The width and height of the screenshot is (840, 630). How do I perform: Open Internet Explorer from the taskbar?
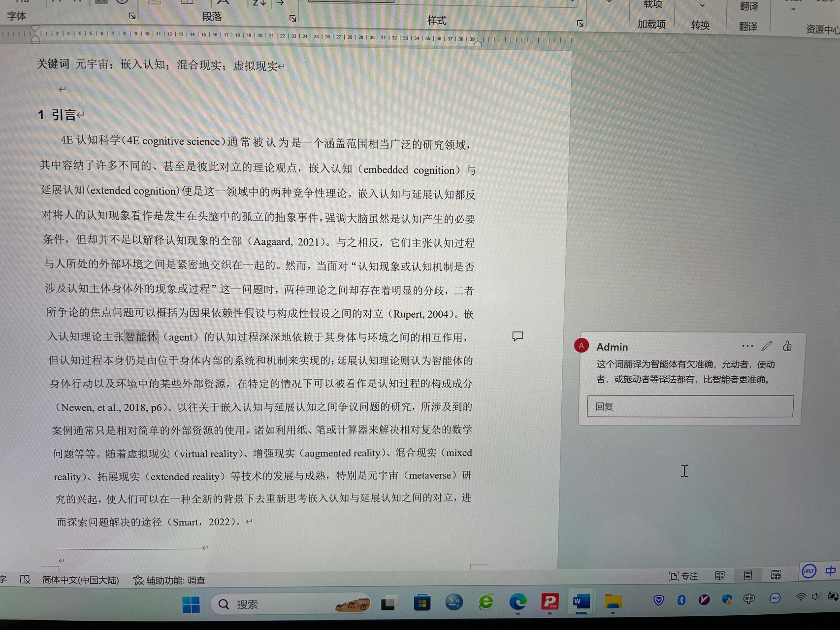[x=486, y=602]
